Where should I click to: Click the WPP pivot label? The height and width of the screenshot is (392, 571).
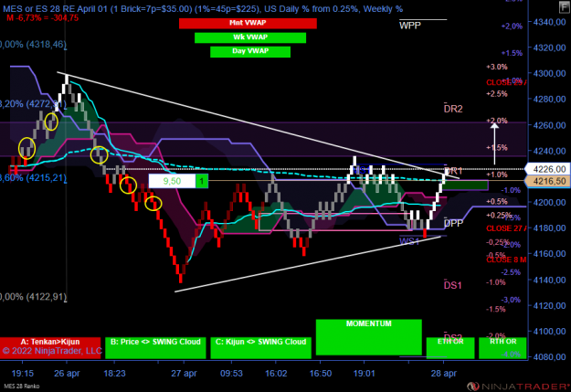tap(409, 26)
